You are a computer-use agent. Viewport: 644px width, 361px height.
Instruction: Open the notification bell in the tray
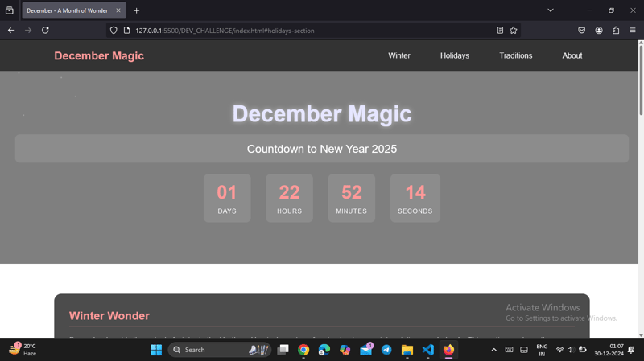[631, 350]
